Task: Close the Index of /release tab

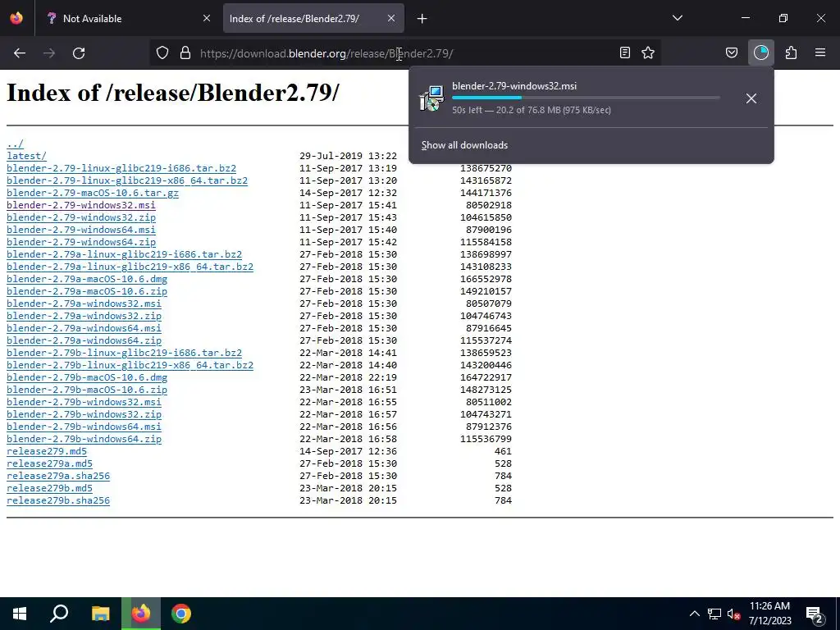Action: click(x=391, y=18)
